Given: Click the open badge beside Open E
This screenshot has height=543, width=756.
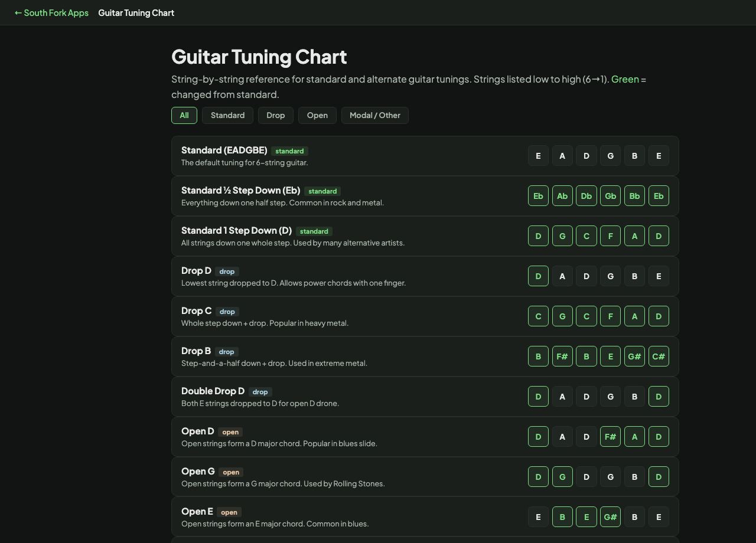Looking at the screenshot, I should click(x=229, y=512).
